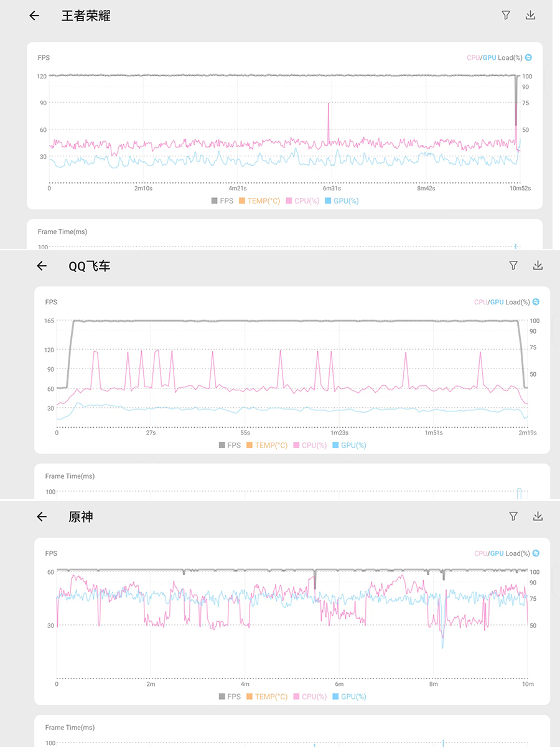The image size is (560, 747).
Task: Download the QQ飞车 report data
Action: pos(538,266)
